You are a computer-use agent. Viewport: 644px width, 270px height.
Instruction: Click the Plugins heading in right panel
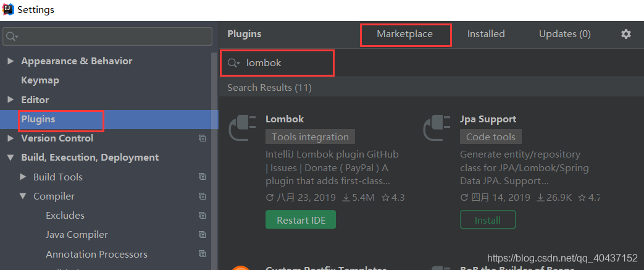[x=245, y=34]
